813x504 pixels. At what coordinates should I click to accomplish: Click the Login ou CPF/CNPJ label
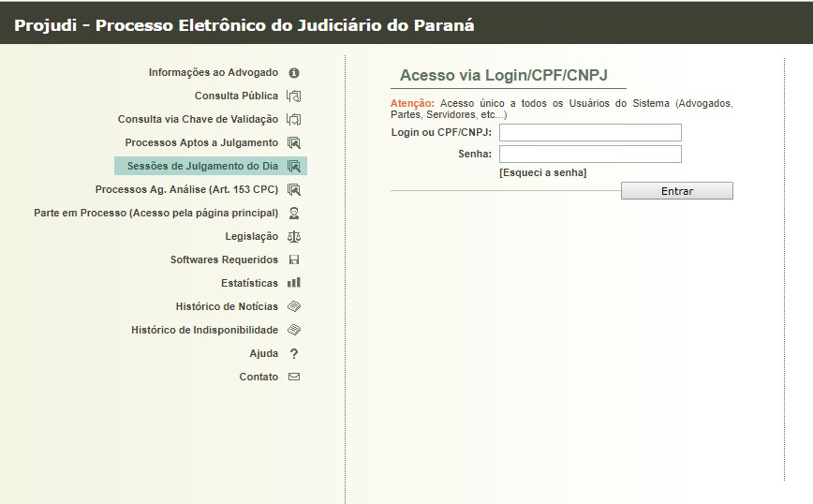441,132
